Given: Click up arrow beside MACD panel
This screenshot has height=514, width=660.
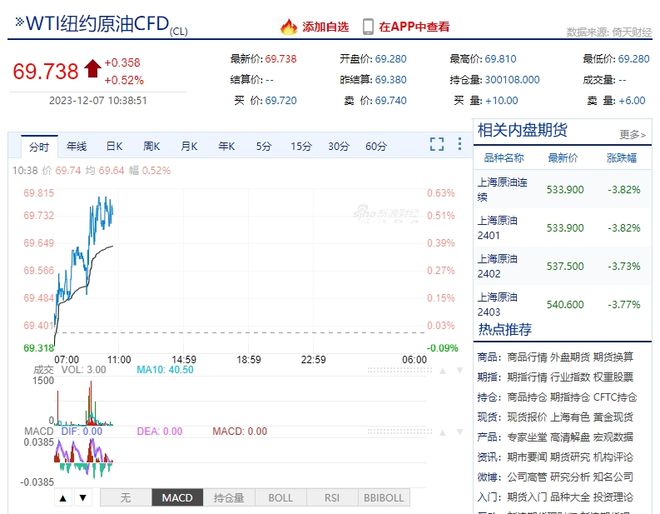Looking at the screenshot, I should pyautogui.click(x=443, y=432).
